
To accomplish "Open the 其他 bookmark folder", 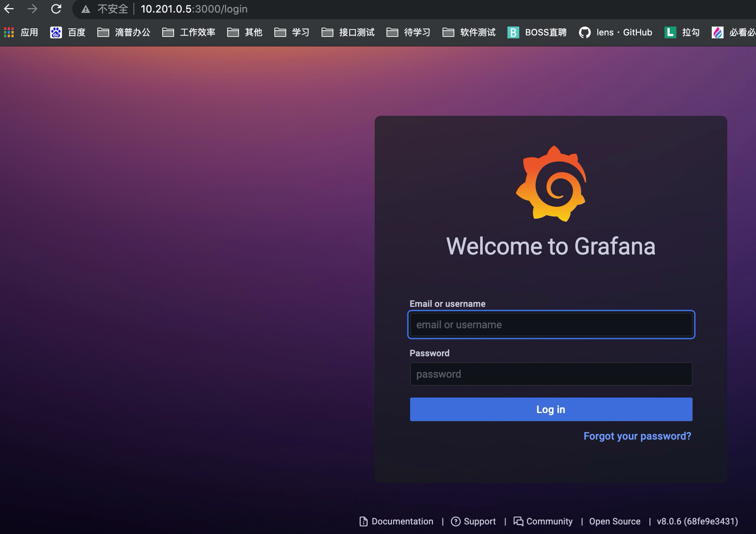I will coord(245,32).
